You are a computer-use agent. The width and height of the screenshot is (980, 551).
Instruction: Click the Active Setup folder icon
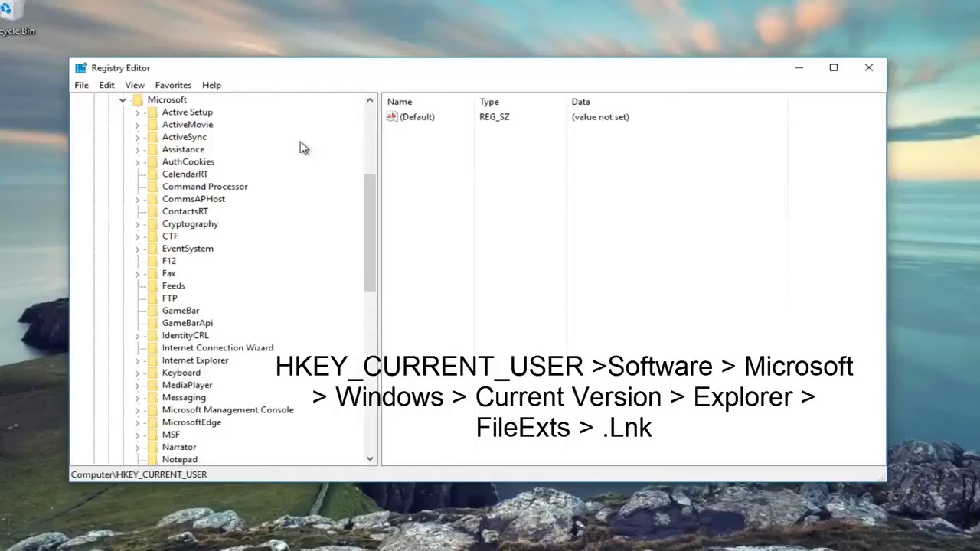tap(152, 112)
